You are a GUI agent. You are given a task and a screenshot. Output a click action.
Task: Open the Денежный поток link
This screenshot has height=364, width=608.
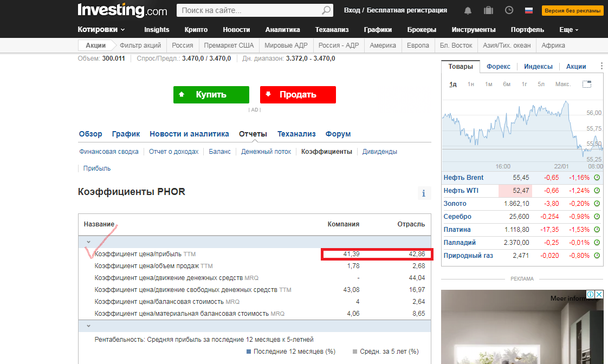point(266,152)
